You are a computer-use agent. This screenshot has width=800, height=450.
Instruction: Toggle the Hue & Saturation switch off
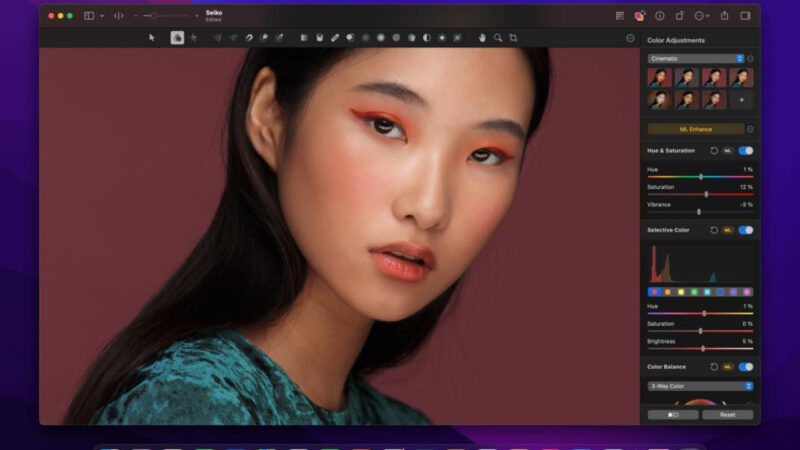pyautogui.click(x=745, y=151)
